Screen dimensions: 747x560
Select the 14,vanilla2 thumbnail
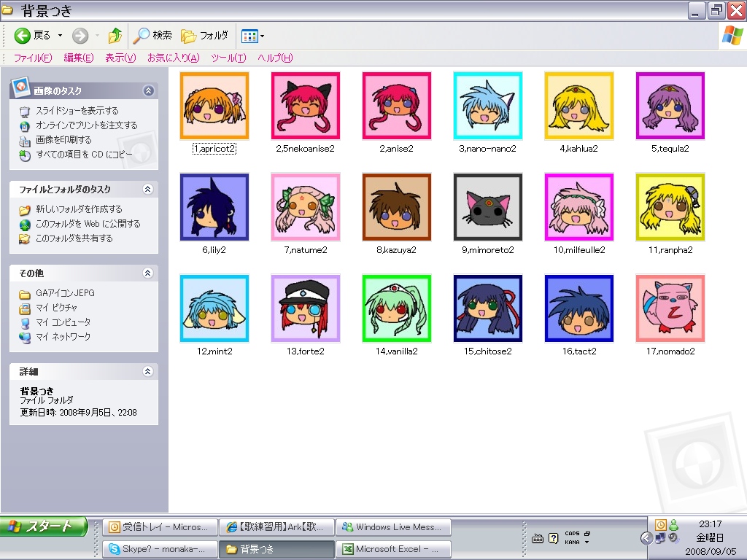396,308
